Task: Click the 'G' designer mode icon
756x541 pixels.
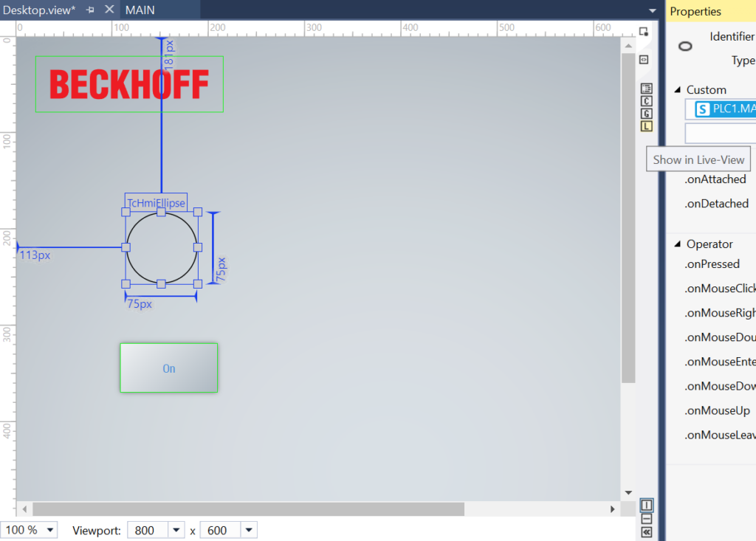Action: pyautogui.click(x=647, y=114)
